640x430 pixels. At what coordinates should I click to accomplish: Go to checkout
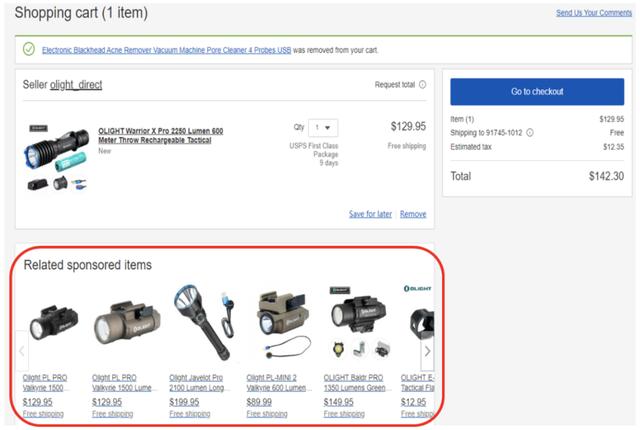[x=537, y=91]
